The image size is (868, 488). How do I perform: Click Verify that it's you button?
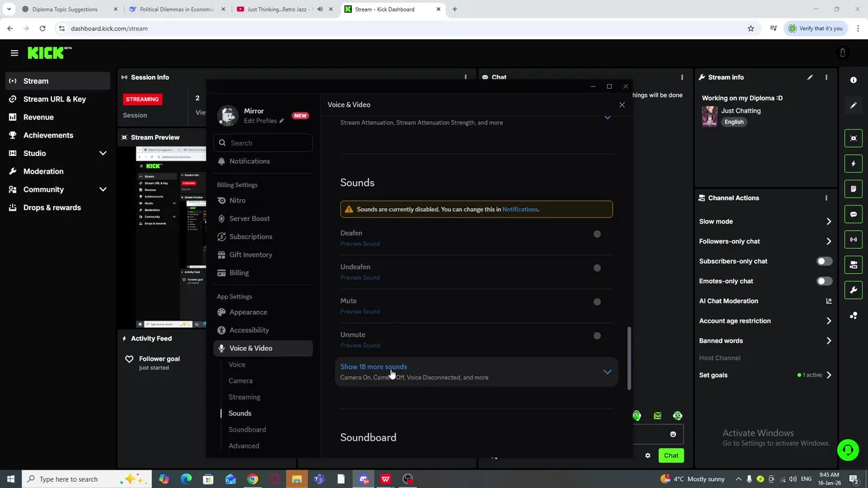click(x=816, y=28)
